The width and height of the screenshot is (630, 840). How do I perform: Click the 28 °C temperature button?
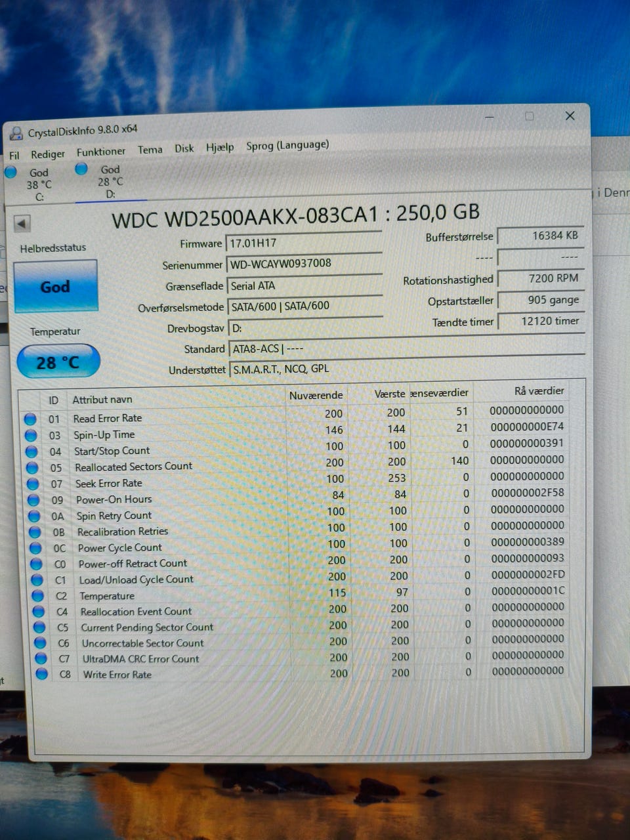coord(58,362)
